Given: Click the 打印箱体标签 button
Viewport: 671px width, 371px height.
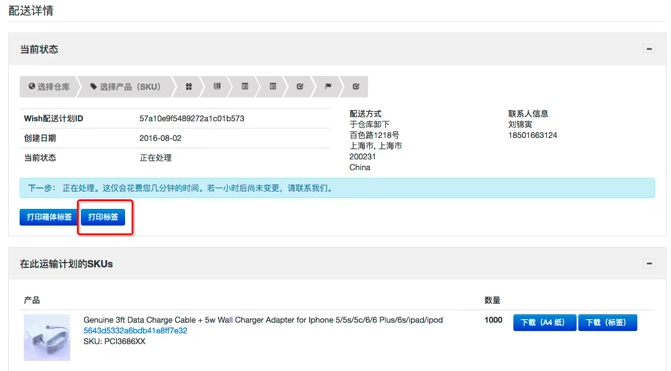Looking at the screenshot, I should (49, 217).
